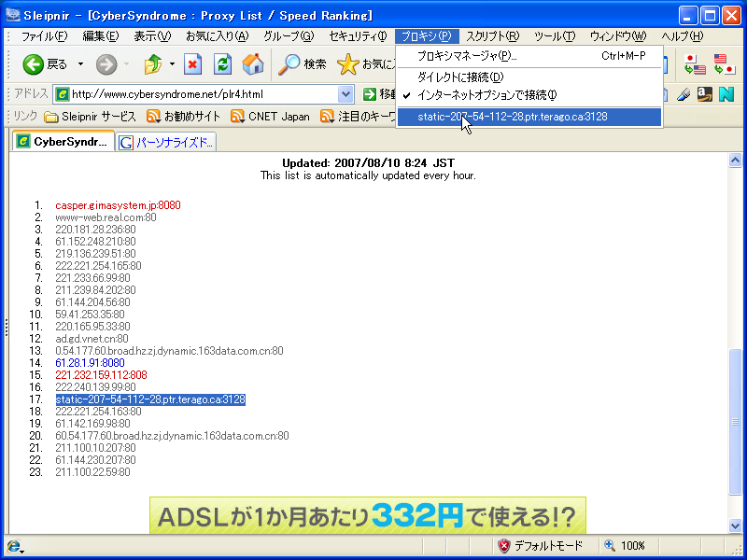Open the CNET Japan RSS feed link

[x=270, y=117]
